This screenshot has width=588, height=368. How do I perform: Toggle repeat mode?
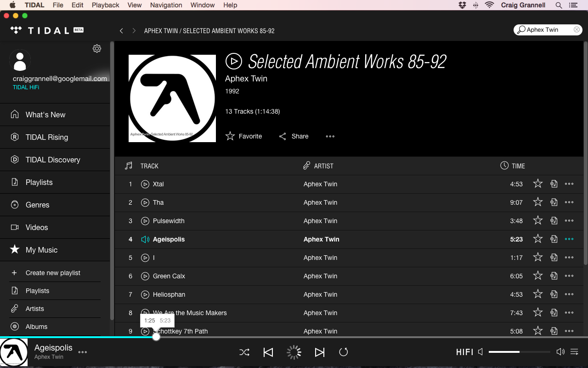[344, 352]
